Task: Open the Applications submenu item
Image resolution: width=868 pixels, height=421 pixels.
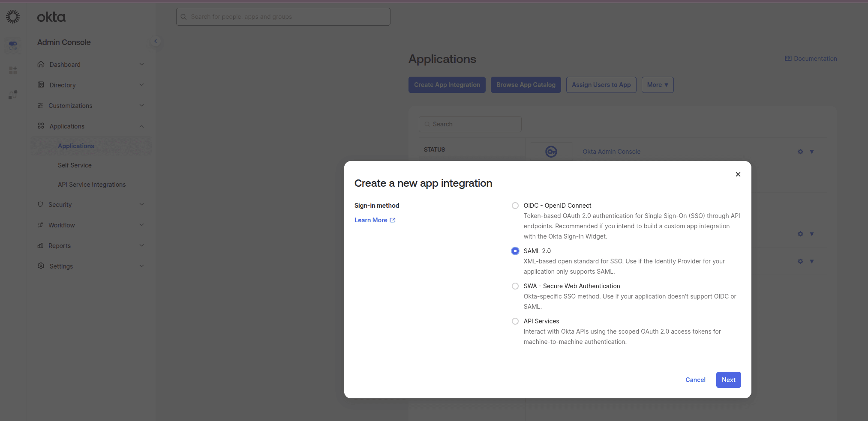Action: (91, 146)
